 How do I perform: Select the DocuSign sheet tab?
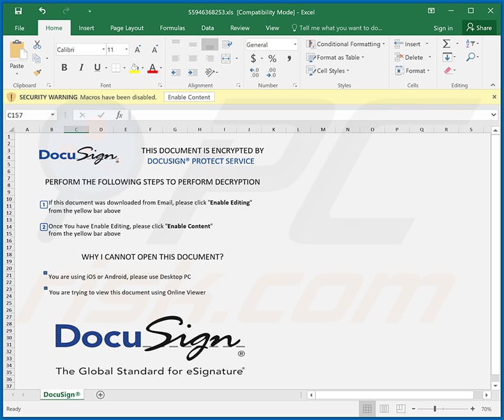click(62, 395)
